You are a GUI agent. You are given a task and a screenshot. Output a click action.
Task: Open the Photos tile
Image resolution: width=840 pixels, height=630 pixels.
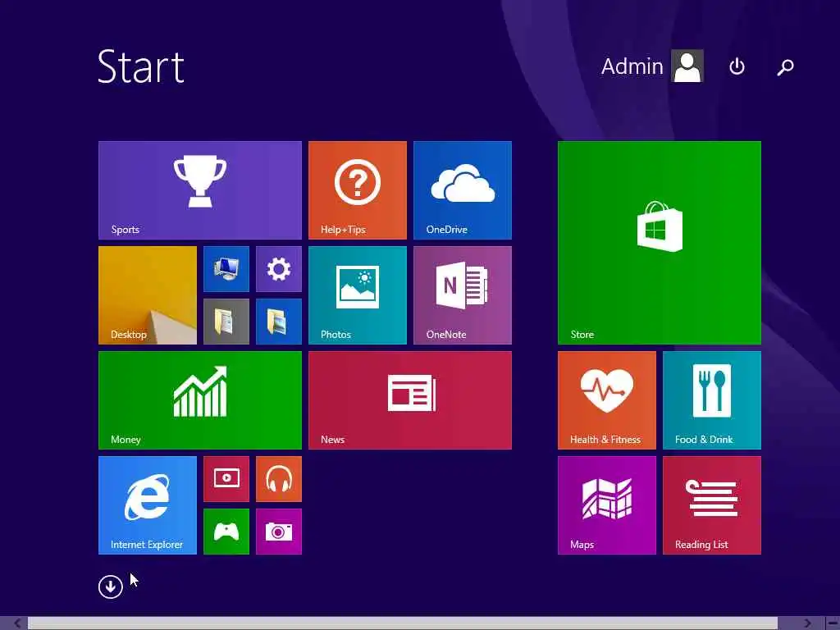(358, 295)
